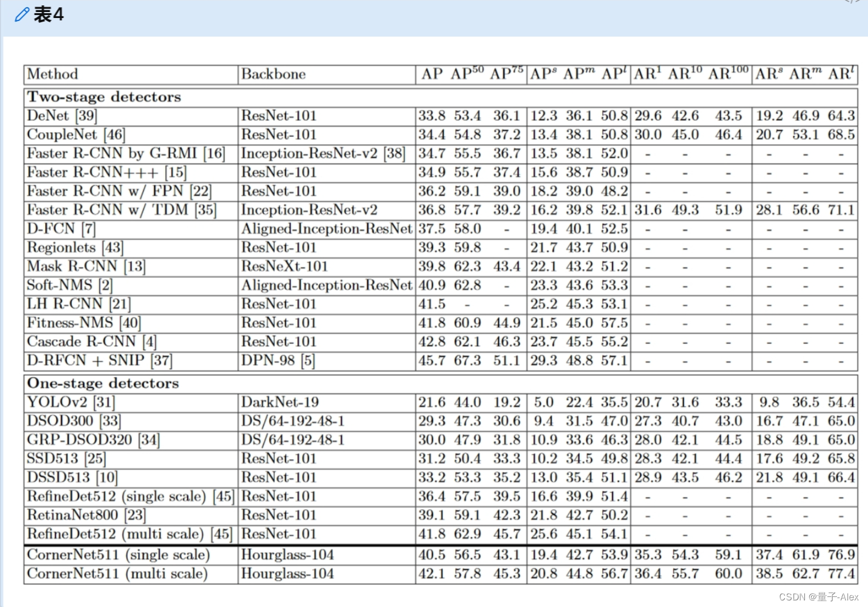
Task: Select the DeNet [39] method cell
Action: click(x=62, y=116)
